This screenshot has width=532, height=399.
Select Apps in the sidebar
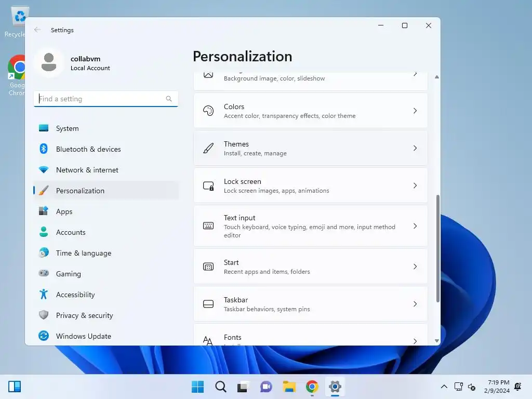(x=106, y=211)
